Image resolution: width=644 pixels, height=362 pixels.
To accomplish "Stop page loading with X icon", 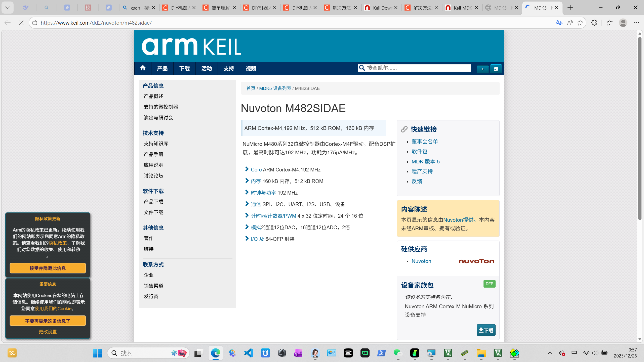I will pos(21,23).
